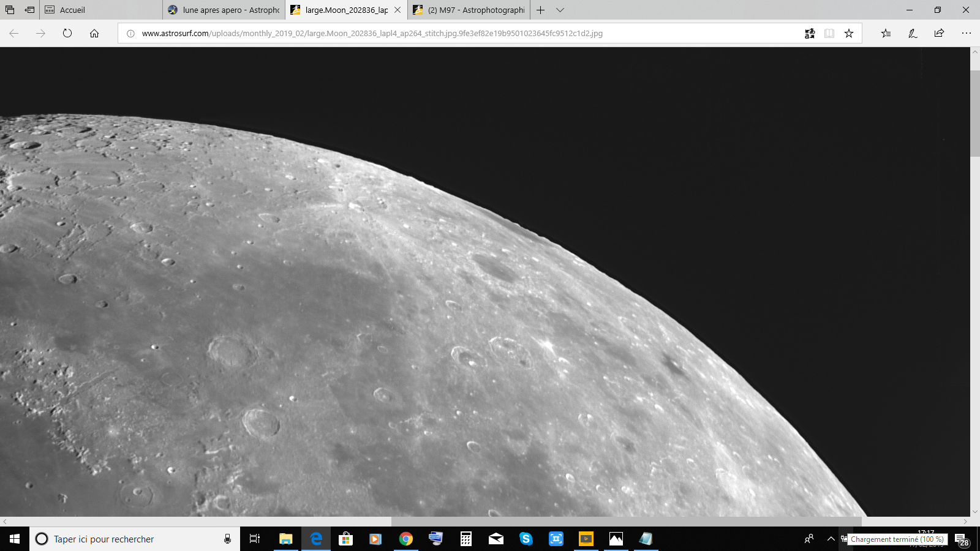
Task: Click the horizontal scrollbar thumb
Action: pyautogui.click(x=626, y=522)
